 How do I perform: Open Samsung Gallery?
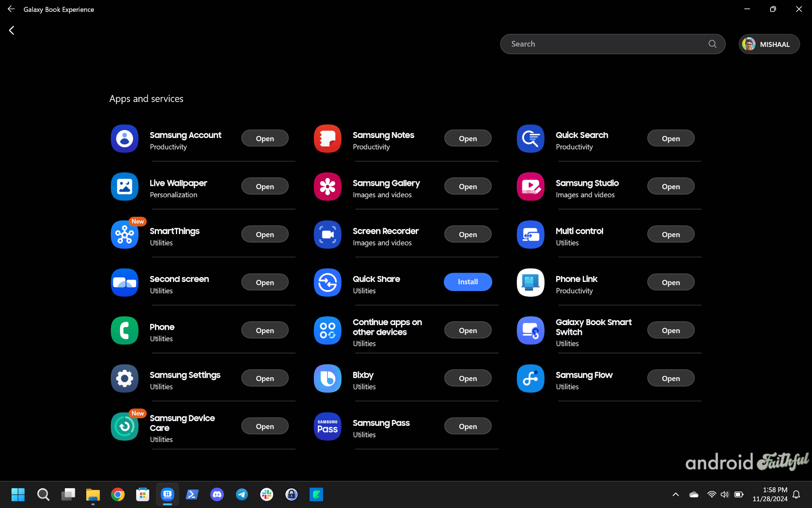tap(468, 186)
